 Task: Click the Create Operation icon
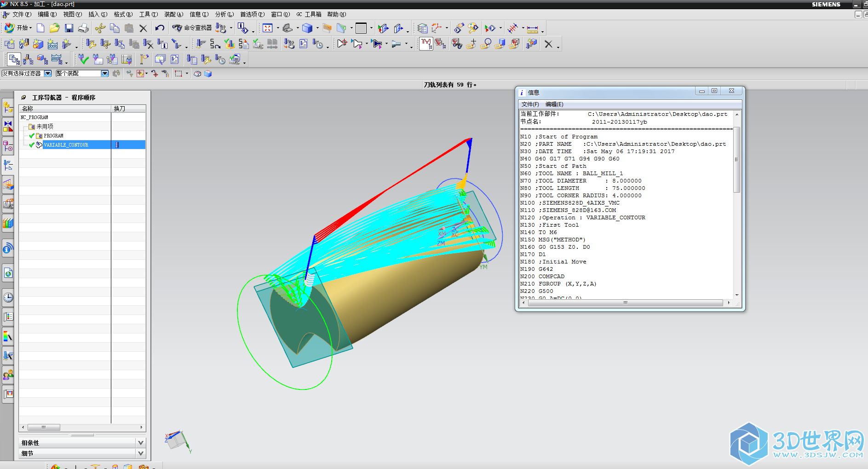click(67, 44)
